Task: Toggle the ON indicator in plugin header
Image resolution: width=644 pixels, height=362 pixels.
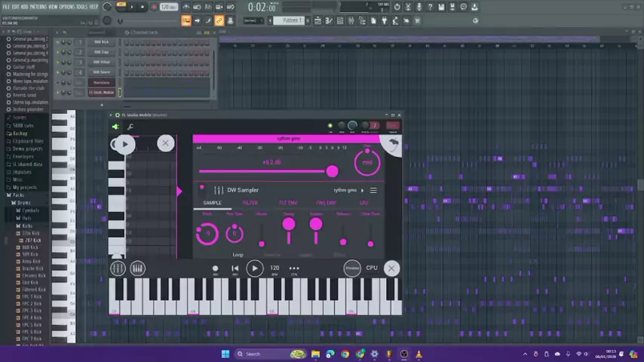Action: pyautogui.click(x=330, y=126)
